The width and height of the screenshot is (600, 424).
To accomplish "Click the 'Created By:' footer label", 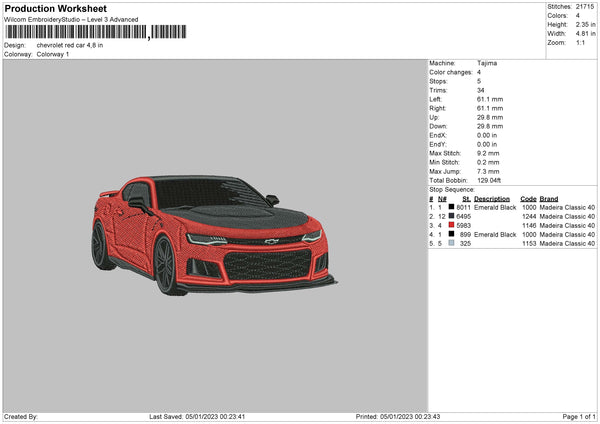I will pyautogui.click(x=21, y=417).
